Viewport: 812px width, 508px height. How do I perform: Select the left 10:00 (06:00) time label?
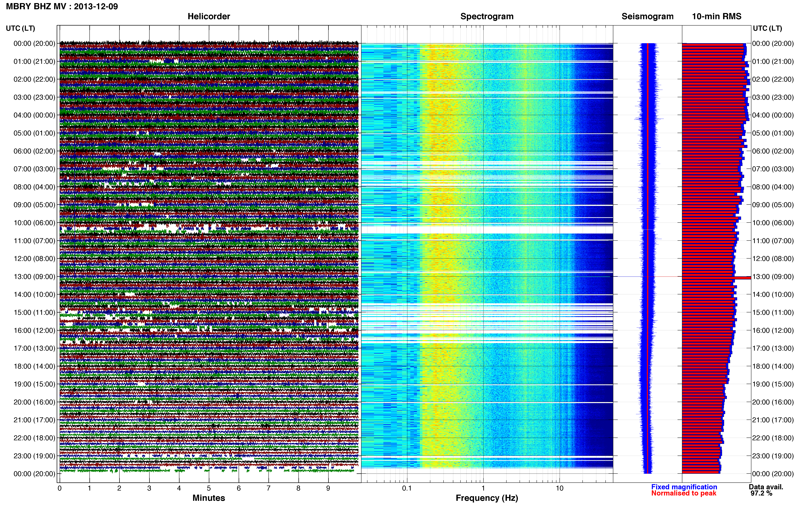click(34, 223)
